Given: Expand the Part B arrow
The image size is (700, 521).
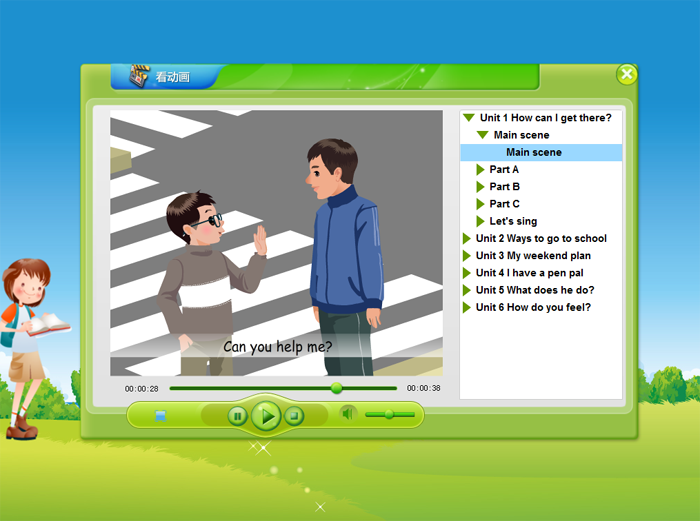Looking at the screenshot, I should tap(480, 187).
